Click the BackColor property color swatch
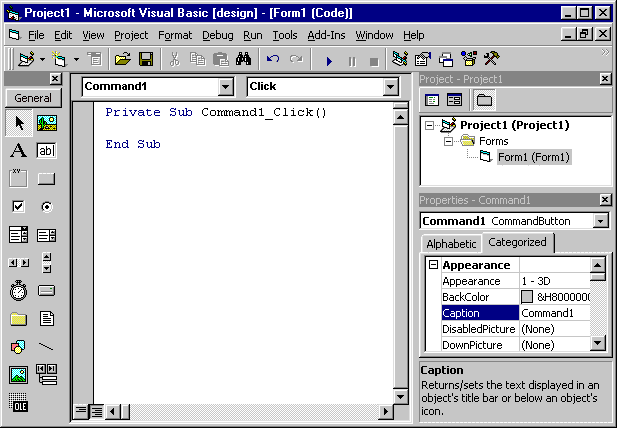617x428 pixels. coord(527,297)
